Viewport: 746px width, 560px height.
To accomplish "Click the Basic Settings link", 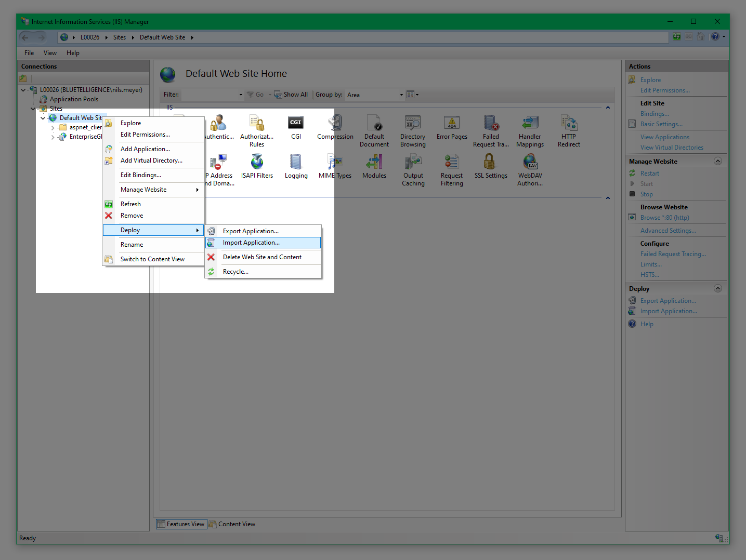I will pyautogui.click(x=661, y=124).
